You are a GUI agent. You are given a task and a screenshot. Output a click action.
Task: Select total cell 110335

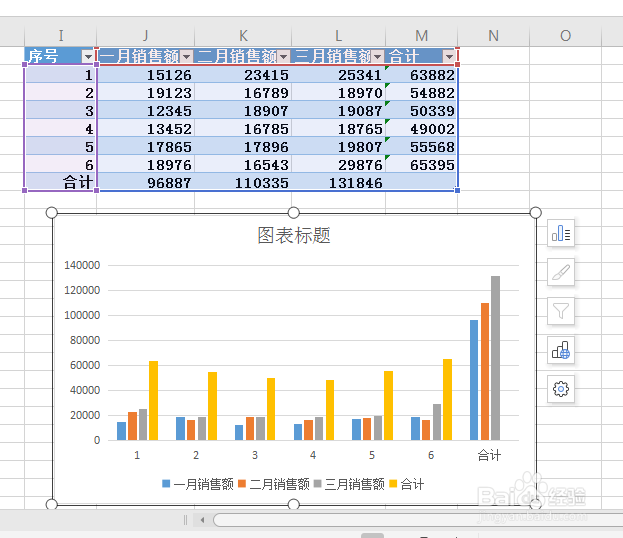(x=243, y=182)
